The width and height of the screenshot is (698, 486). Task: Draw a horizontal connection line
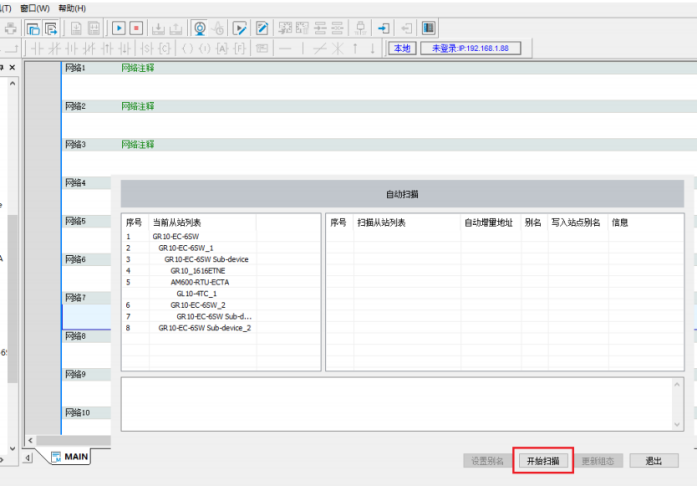[x=285, y=48]
